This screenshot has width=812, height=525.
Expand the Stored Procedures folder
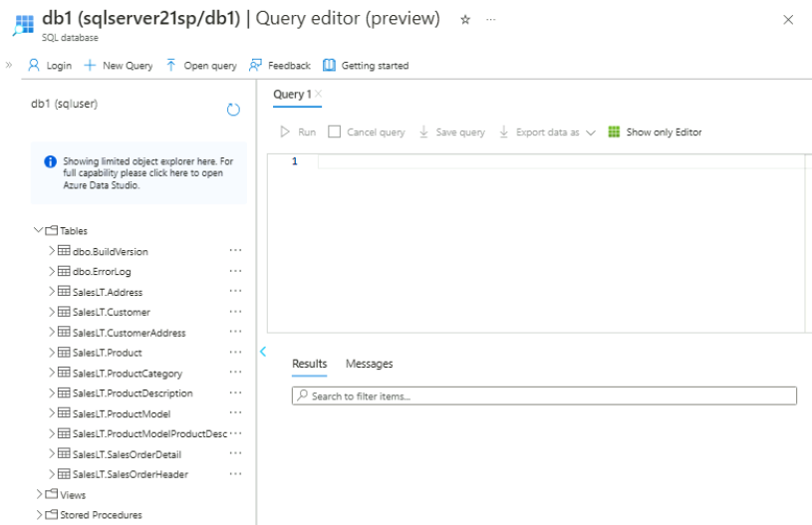[38, 515]
